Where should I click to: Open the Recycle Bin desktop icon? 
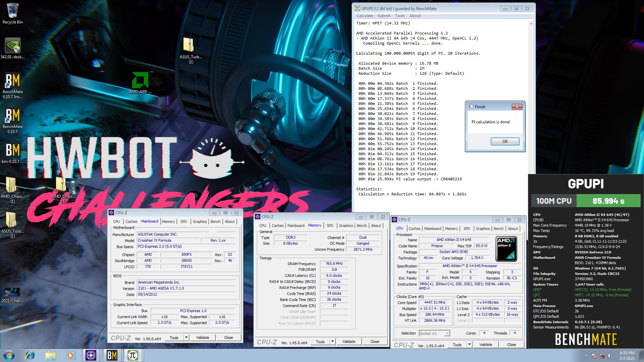pyautogui.click(x=12, y=11)
